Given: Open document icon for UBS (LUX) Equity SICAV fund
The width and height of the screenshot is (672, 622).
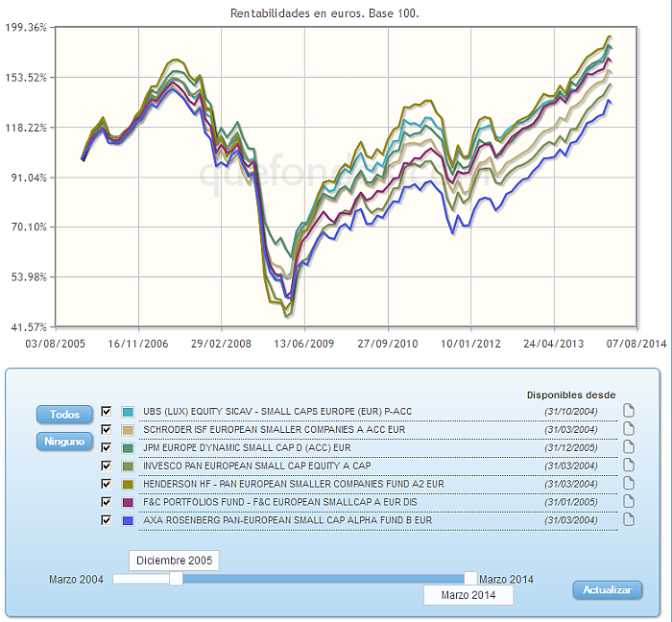Looking at the screenshot, I should click(628, 411).
